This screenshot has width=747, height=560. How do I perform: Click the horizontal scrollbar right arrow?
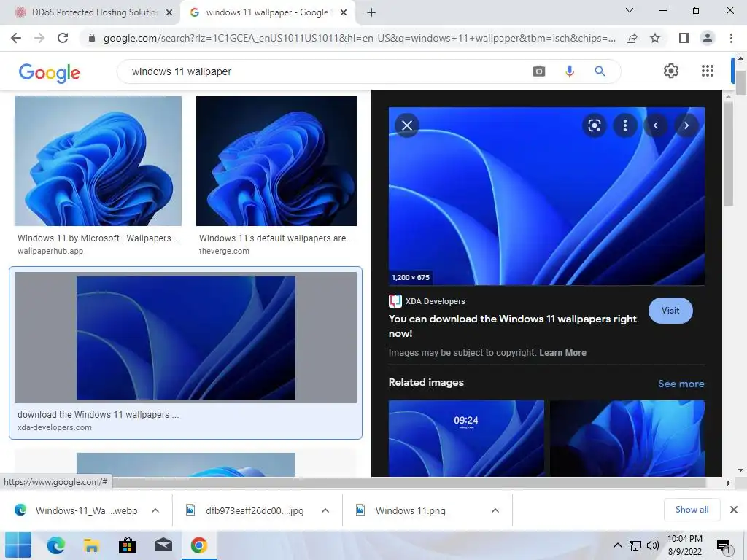727,483
